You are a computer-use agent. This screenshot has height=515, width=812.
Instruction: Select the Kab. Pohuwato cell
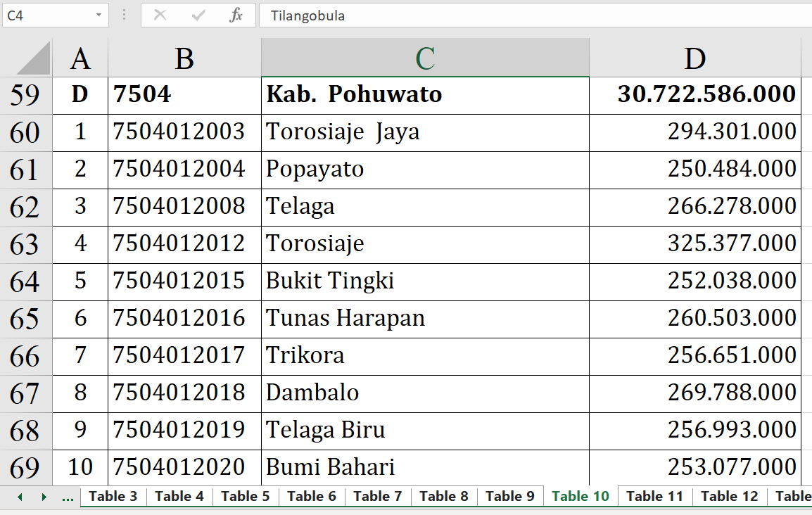pyautogui.click(x=424, y=94)
